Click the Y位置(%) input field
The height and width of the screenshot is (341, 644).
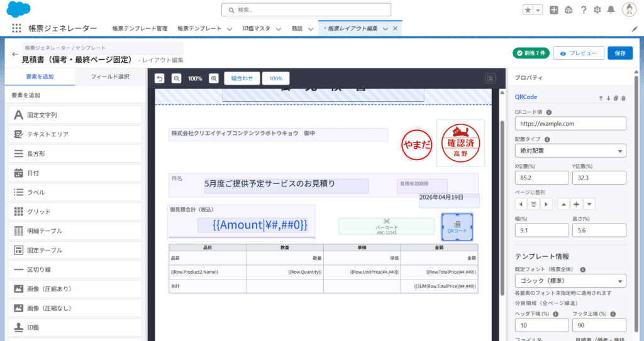click(x=599, y=178)
